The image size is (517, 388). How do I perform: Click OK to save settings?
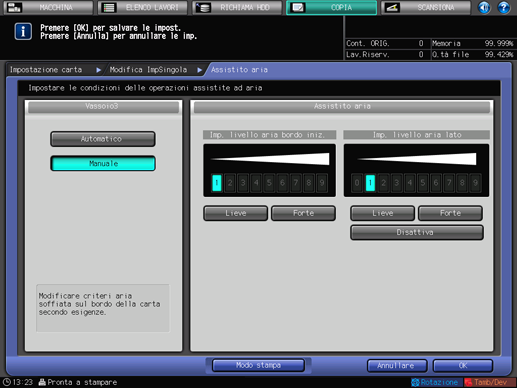click(463, 366)
